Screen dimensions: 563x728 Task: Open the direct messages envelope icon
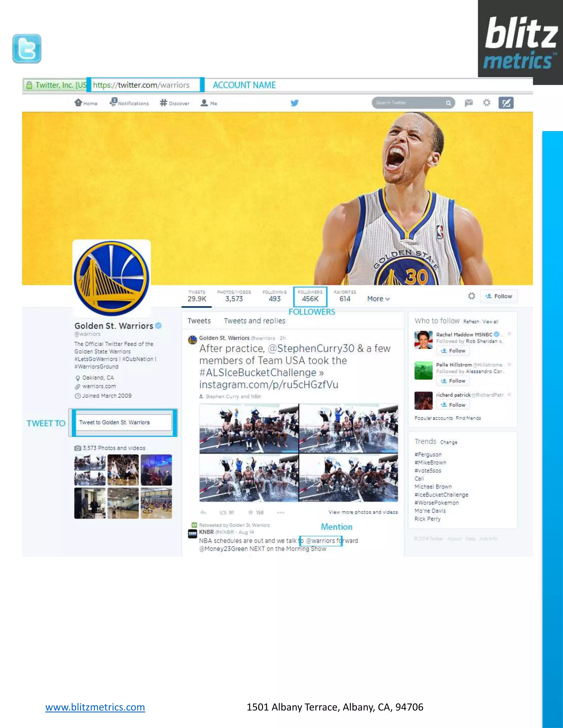[469, 103]
